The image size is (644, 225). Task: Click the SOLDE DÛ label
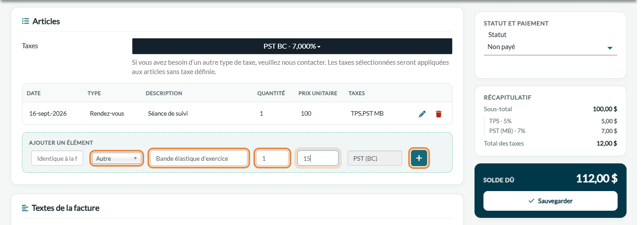pos(499,180)
